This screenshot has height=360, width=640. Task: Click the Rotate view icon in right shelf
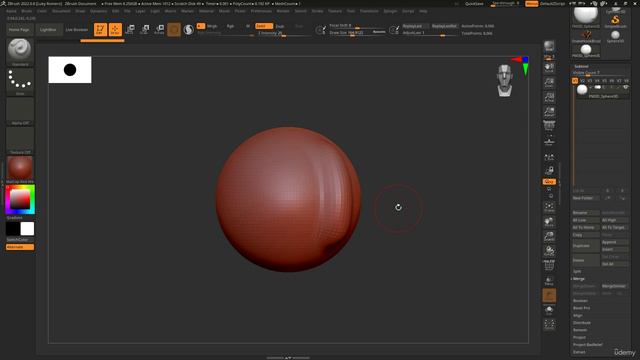[x=549, y=251]
